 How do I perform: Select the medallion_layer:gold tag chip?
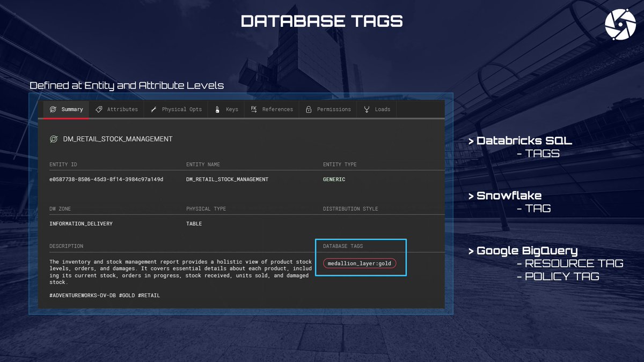[x=360, y=263]
